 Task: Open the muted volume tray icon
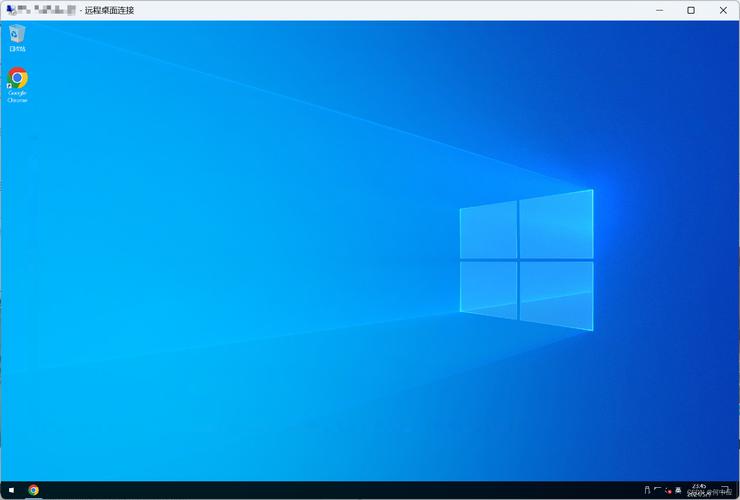pos(669,491)
